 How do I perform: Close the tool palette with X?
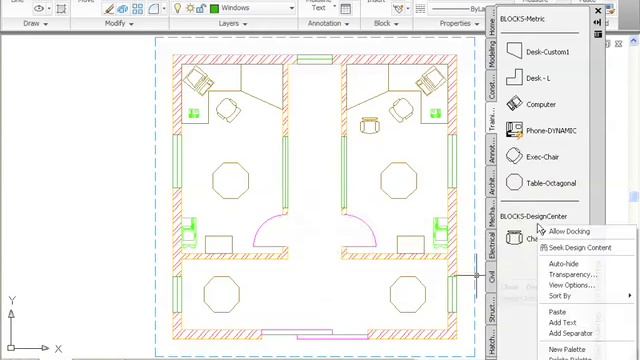[598, 11]
